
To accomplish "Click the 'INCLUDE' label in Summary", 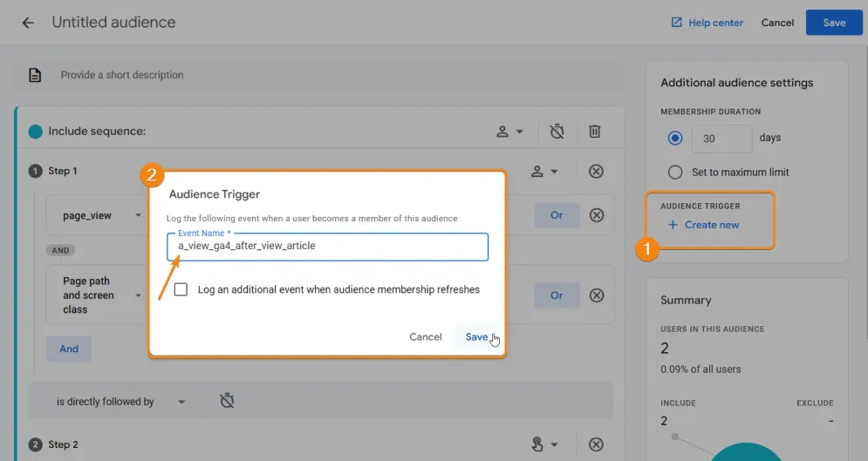I will [x=678, y=403].
